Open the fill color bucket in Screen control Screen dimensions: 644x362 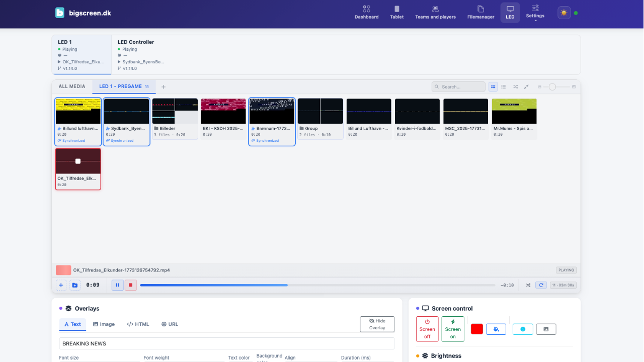(x=496, y=329)
